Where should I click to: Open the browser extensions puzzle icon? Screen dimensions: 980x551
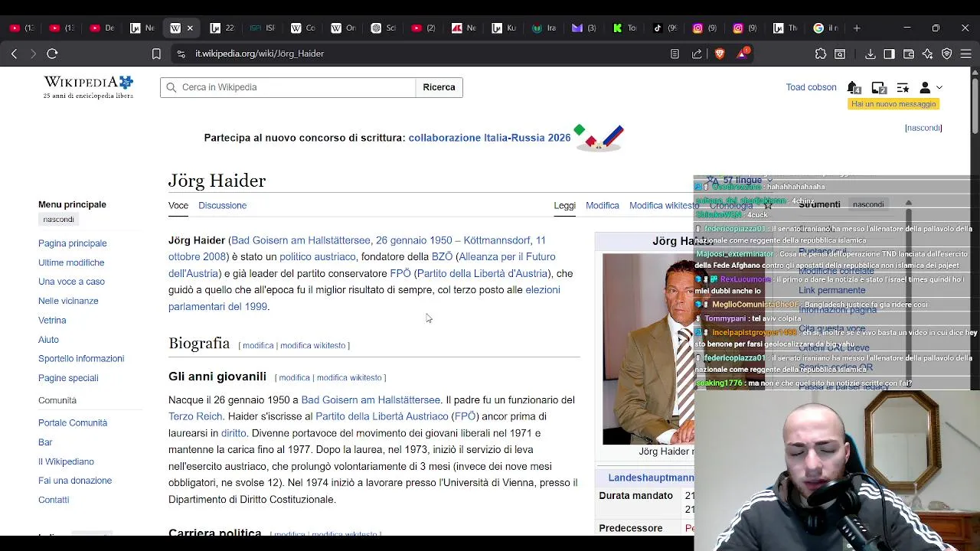coord(821,54)
